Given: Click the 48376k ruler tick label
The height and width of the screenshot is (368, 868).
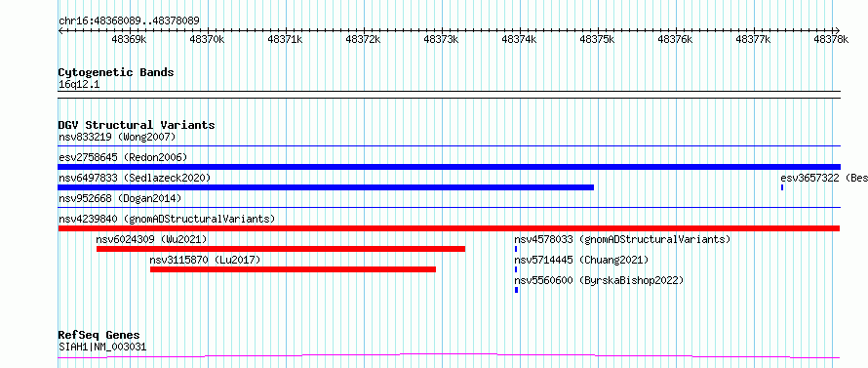Looking at the screenshot, I should tap(675, 39).
